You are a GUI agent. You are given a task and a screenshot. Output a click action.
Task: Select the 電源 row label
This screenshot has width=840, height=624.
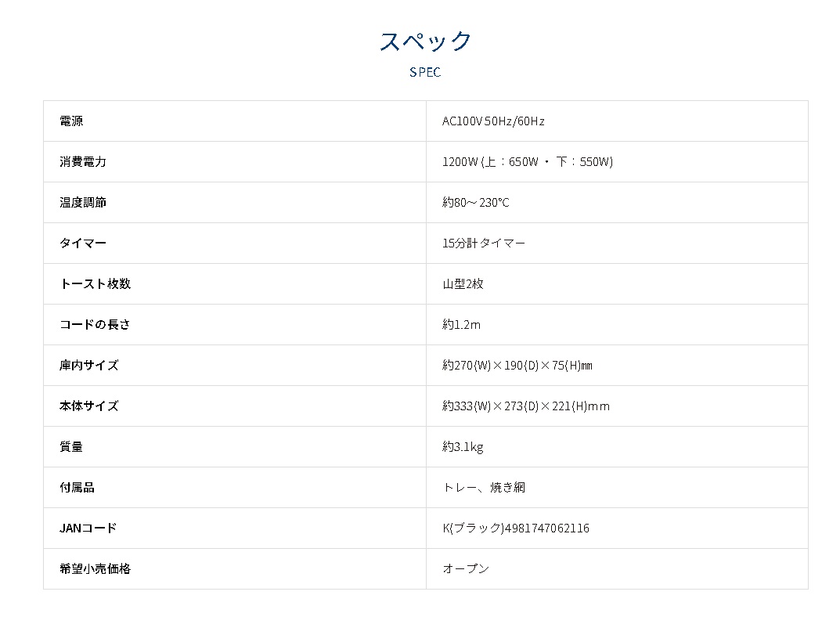pyautogui.click(x=71, y=121)
